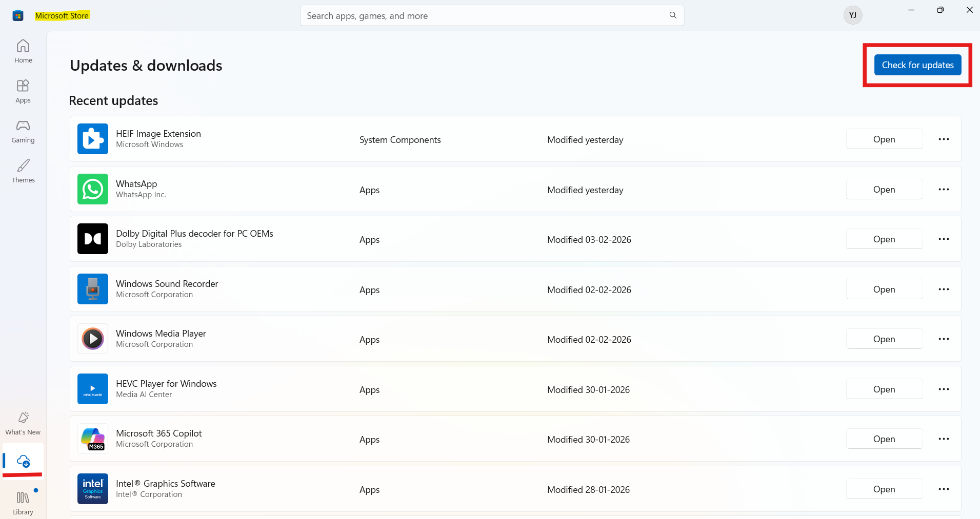
Task: Click the WhatsApp app icon
Action: click(x=93, y=189)
